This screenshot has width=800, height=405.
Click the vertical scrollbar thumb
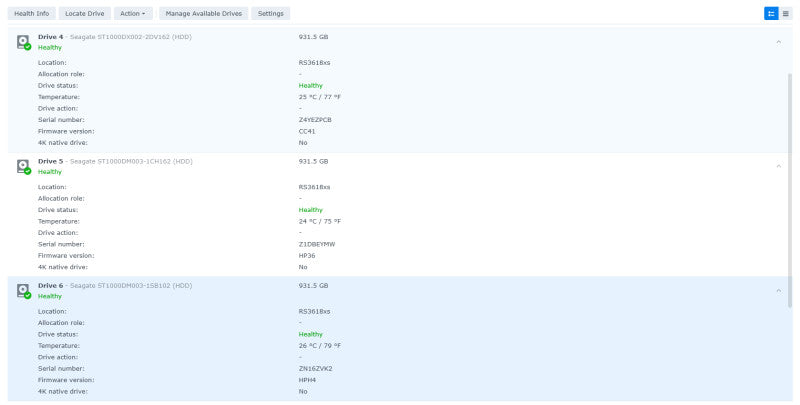[790, 190]
